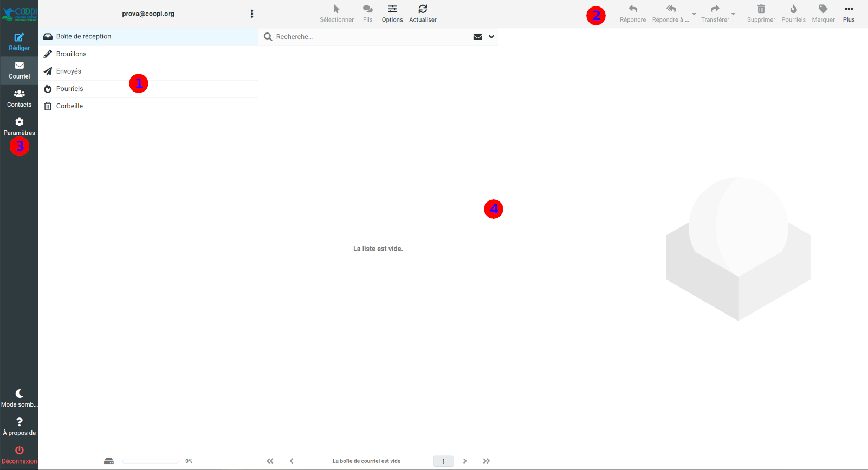Select the Brouillons folder
868x470 pixels.
click(x=72, y=54)
